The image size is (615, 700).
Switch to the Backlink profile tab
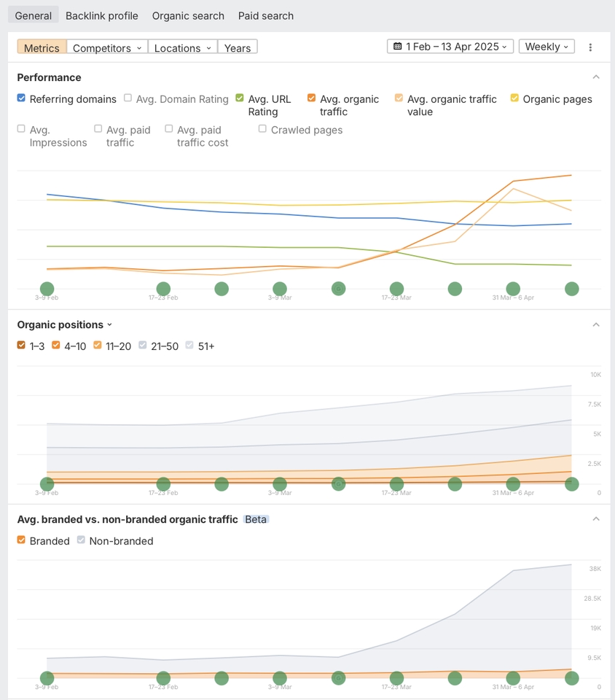[101, 15]
